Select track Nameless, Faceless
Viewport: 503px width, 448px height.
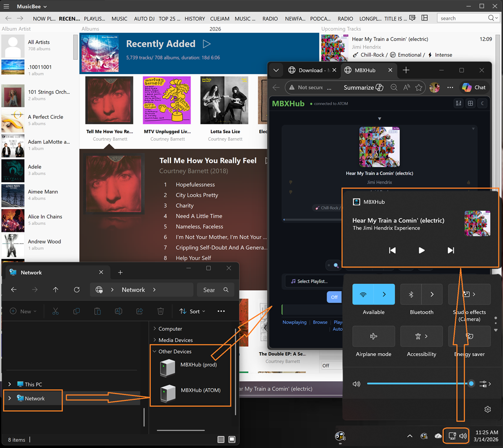pos(199,226)
